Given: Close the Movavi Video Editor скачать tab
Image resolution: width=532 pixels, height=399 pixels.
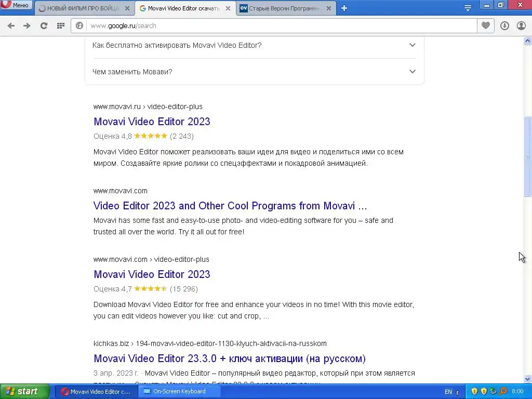Looking at the screenshot, I should tap(229, 8).
